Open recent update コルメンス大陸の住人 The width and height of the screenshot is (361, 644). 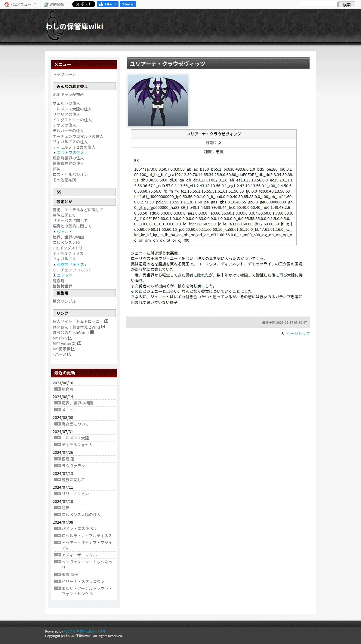tap(81, 515)
